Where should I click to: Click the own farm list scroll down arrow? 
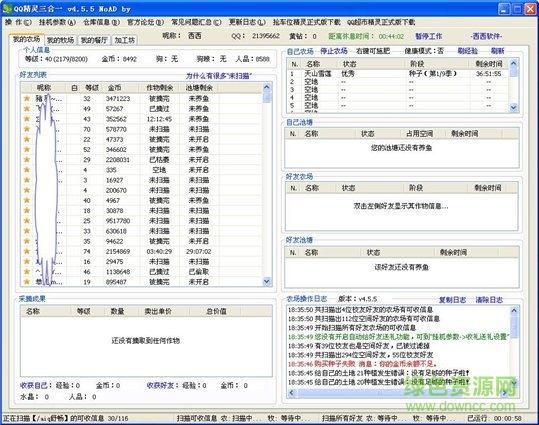pyautogui.click(x=514, y=107)
